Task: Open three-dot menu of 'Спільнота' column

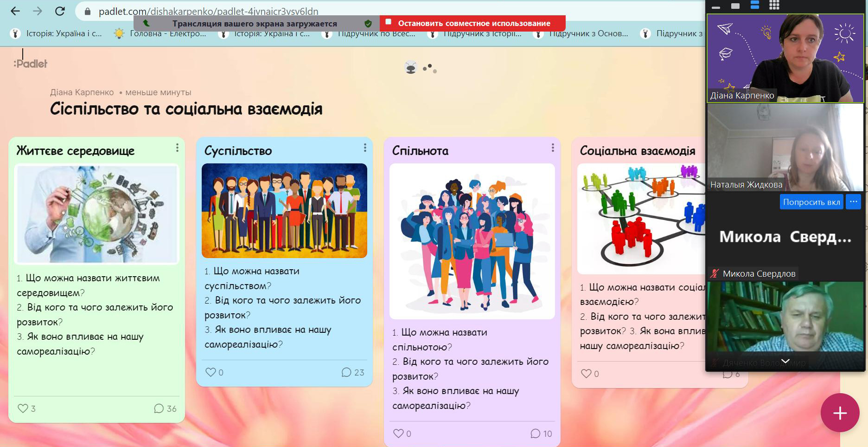Action: pyautogui.click(x=553, y=148)
